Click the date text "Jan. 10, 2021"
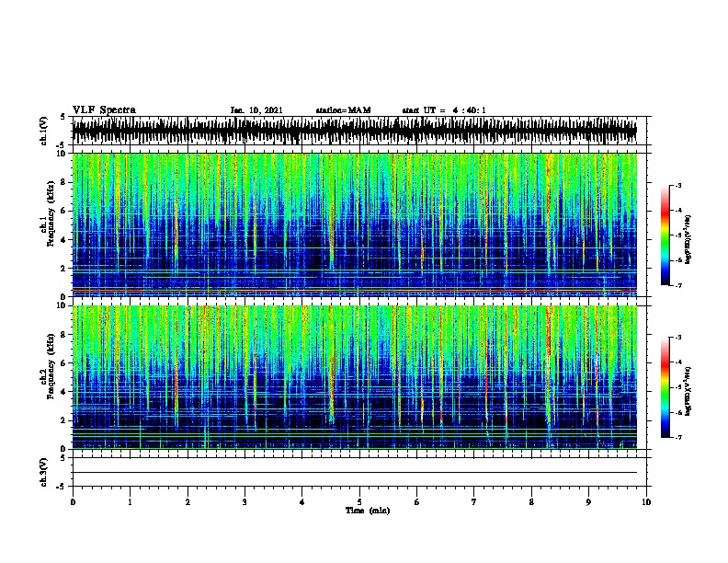This screenshot has width=728, height=563. [x=256, y=110]
